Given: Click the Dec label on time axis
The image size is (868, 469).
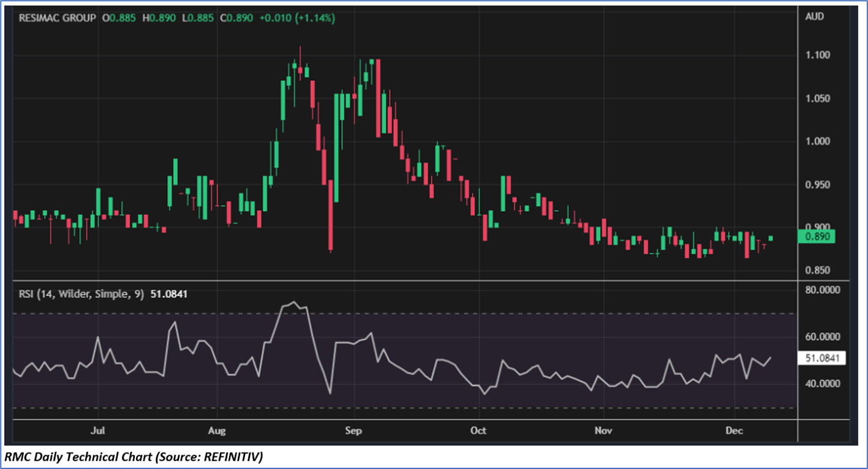Looking at the screenshot, I should (x=734, y=431).
